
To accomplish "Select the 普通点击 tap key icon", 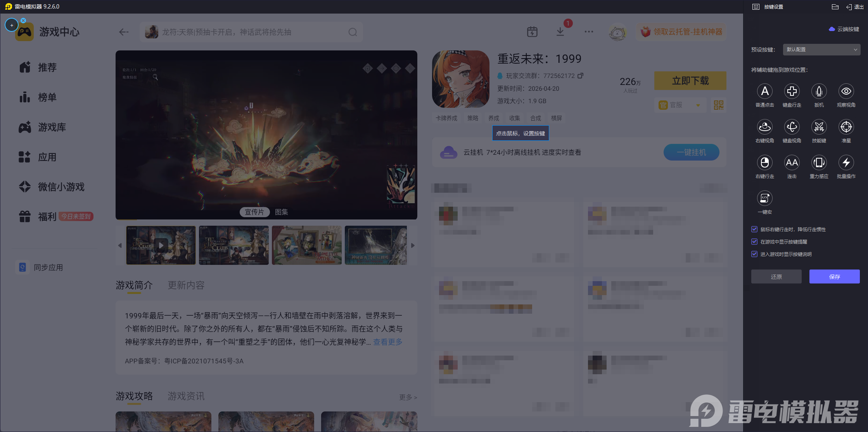I will (x=764, y=92).
